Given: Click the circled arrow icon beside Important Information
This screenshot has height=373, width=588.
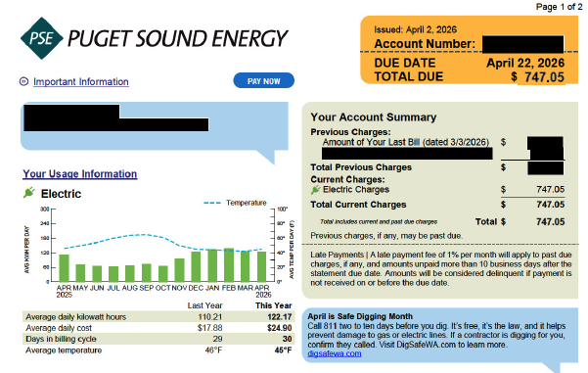Looking at the screenshot, I should point(24,81).
